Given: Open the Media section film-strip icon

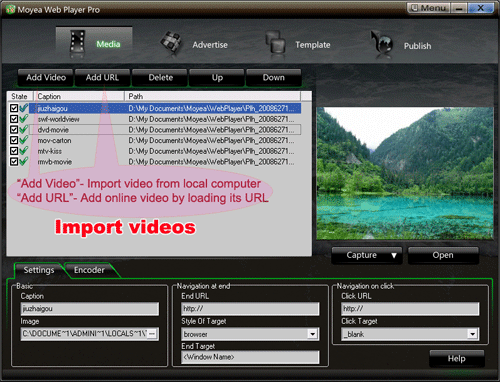Looking at the screenshot, I should 78,42.
